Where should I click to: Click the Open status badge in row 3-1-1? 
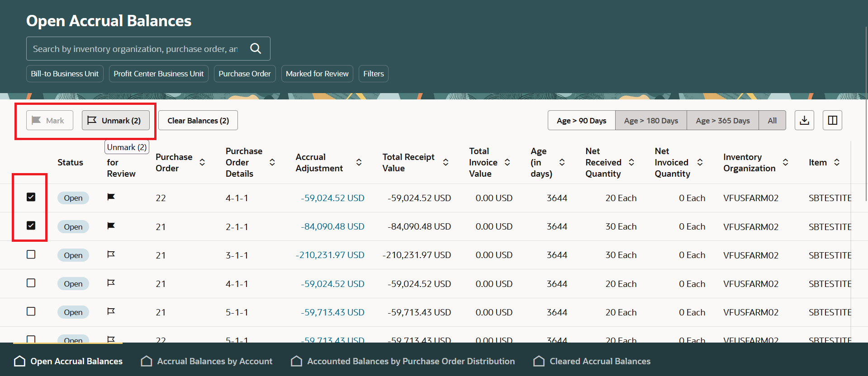coord(73,255)
